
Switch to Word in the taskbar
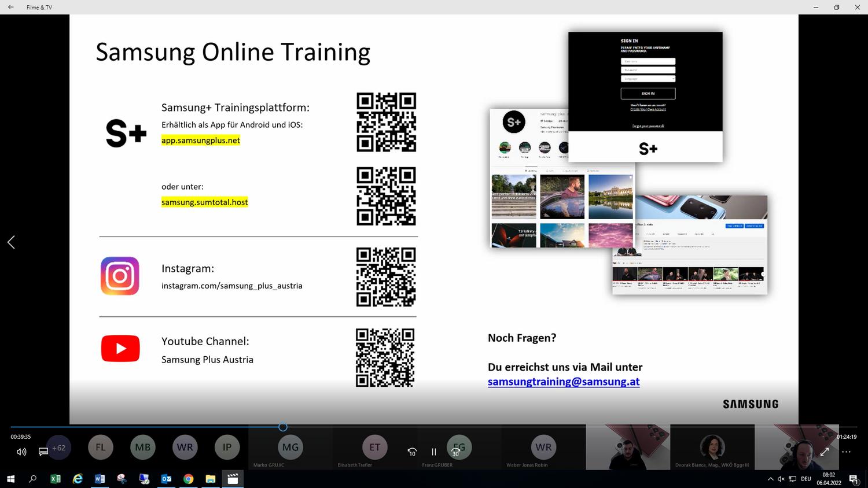(x=100, y=479)
